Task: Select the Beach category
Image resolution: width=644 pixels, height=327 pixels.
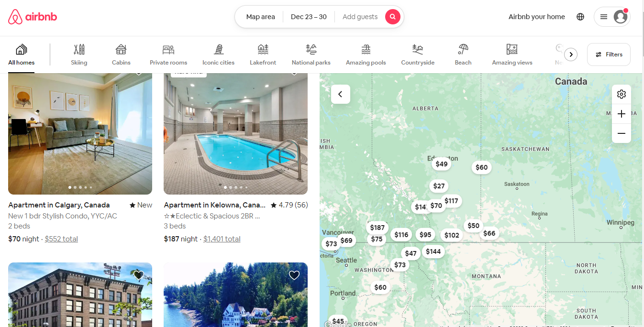Action: pos(463,54)
